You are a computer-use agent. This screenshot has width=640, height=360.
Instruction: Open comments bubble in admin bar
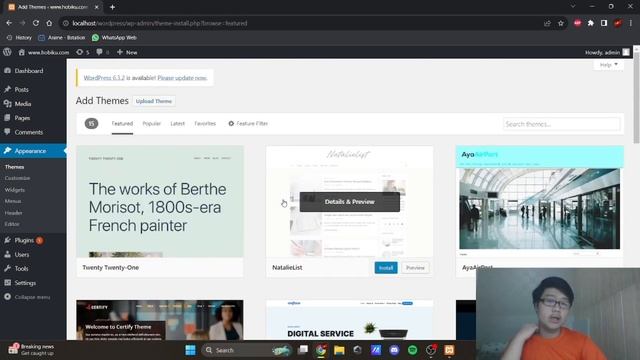[102, 52]
